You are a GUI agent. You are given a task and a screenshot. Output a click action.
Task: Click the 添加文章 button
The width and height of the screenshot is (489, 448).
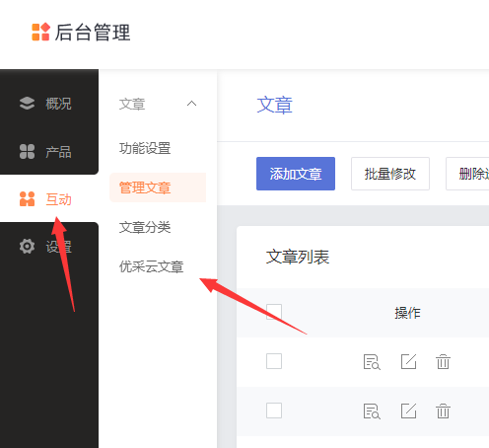pyautogui.click(x=296, y=174)
